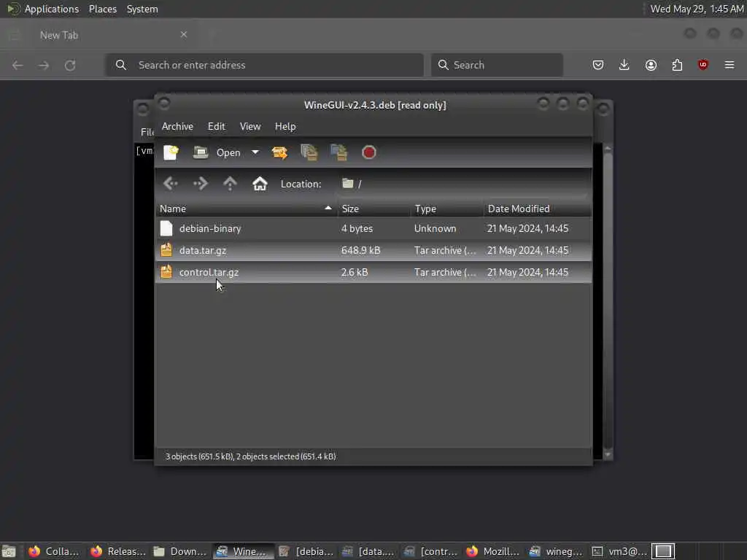
Task: Click the Firefox address bar
Action: 264,65
